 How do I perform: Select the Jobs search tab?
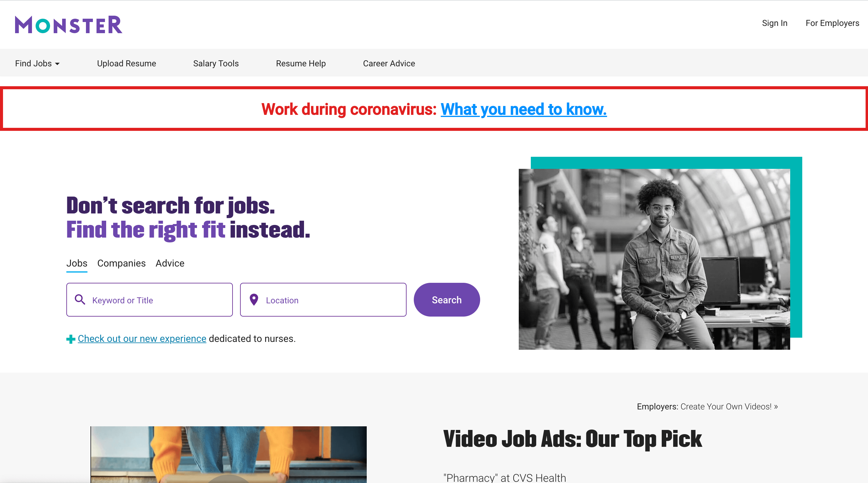(77, 264)
